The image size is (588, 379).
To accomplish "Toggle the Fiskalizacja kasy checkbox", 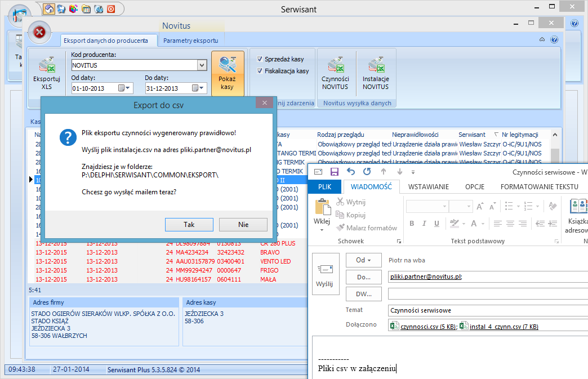I will [x=260, y=70].
